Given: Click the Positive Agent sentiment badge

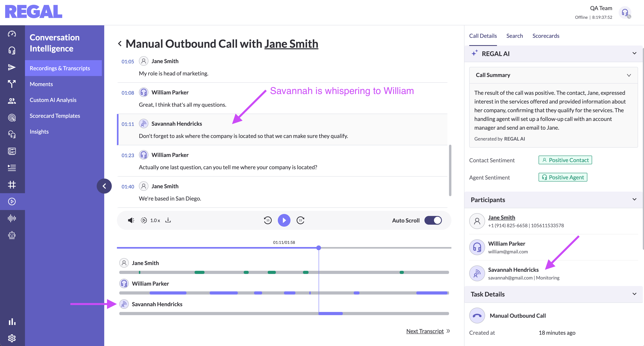Looking at the screenshot, I should pyautogui.click(x=563, y=177).
